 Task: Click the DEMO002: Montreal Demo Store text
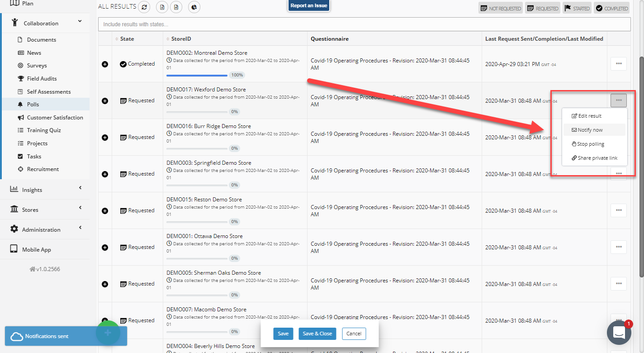207,53
